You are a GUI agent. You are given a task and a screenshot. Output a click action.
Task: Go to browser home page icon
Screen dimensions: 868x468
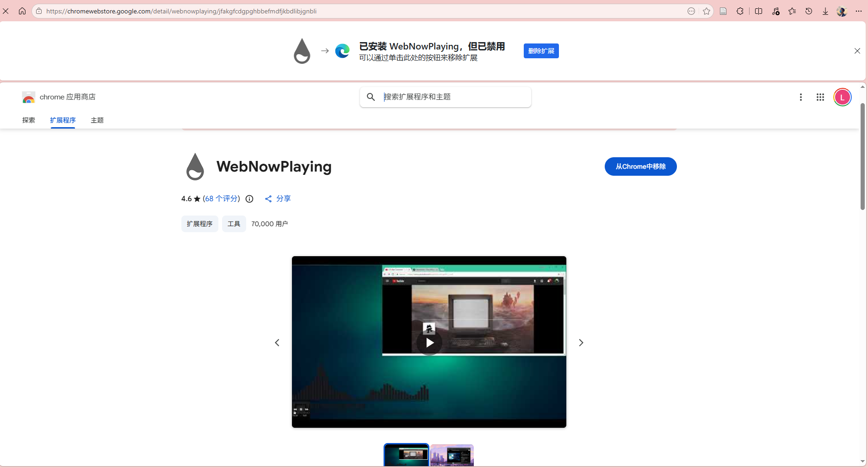click(x=22, y=11)
